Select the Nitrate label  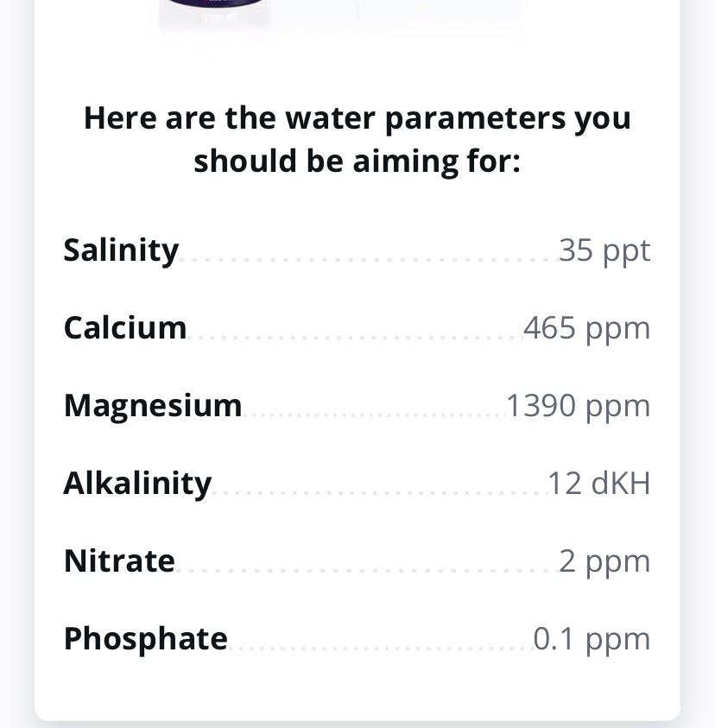pos(119,561)
